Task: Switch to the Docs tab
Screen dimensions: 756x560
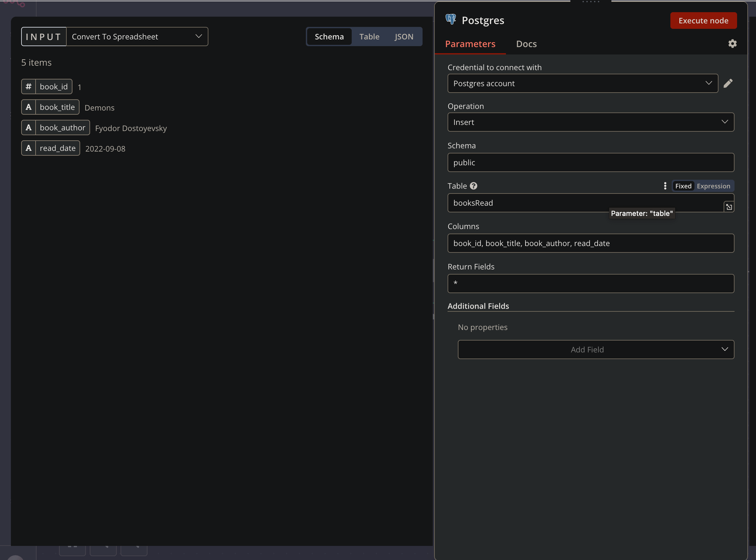Action: tap(526, 44)
